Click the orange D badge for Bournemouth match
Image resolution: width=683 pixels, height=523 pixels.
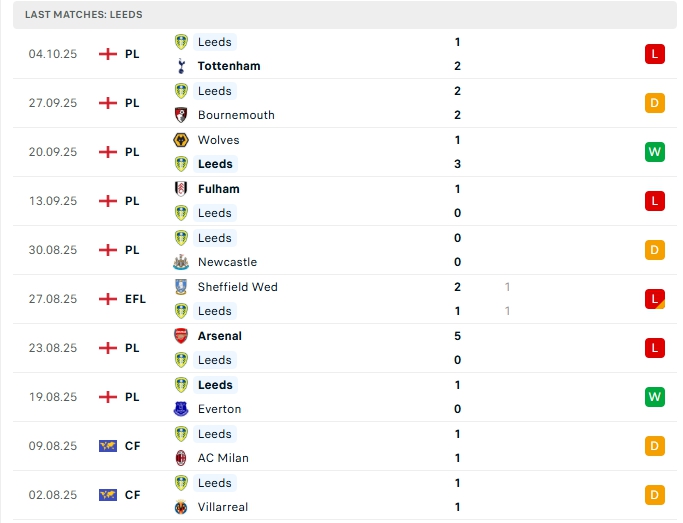[655, 103]
